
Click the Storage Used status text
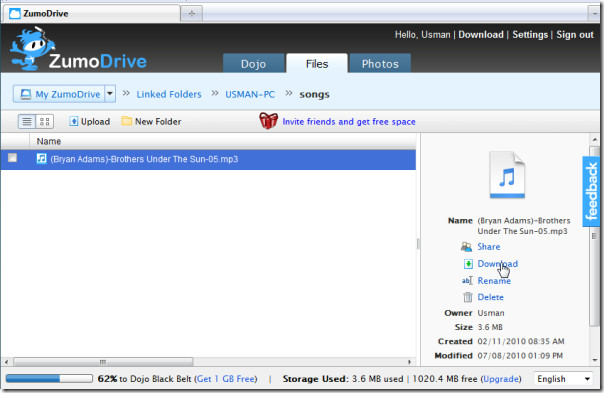point(401,379)
